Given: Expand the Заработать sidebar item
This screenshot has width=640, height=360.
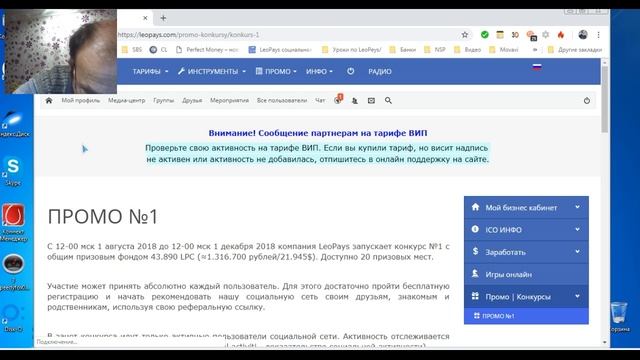Looking at the screenshot, I should (x=526, y=252).
